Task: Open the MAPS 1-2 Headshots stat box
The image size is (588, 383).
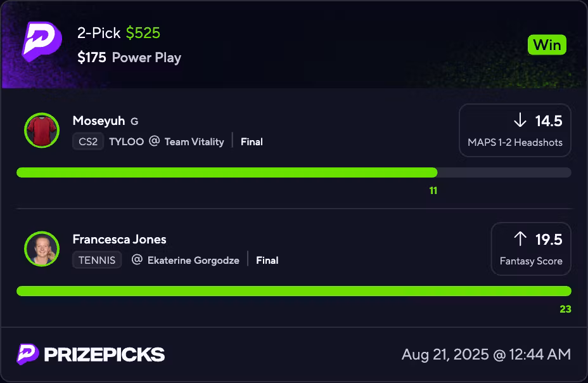Action: [514, 130]
